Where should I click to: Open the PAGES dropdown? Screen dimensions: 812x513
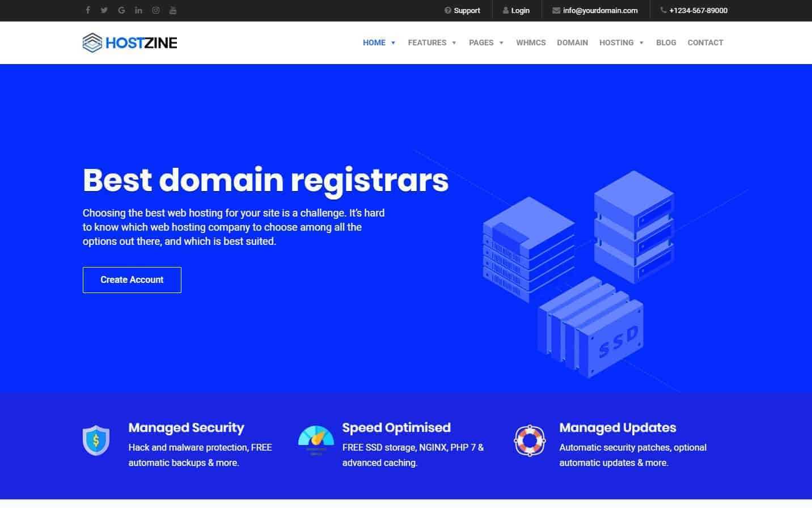(480, 43)
